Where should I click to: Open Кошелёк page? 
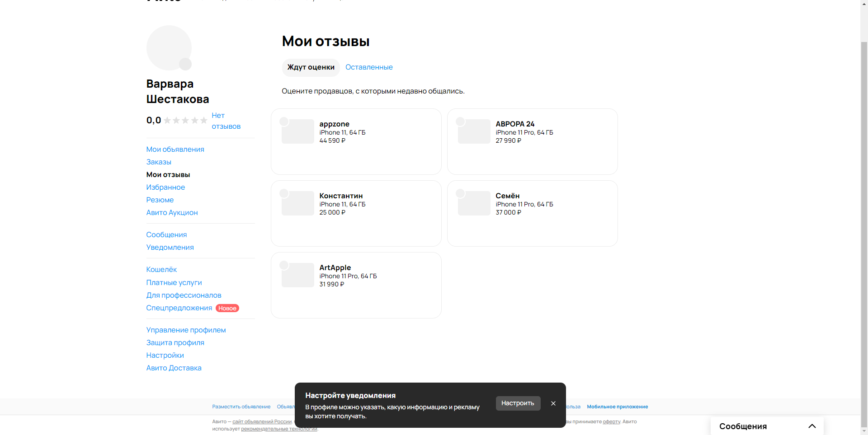(x=161, y=270)
